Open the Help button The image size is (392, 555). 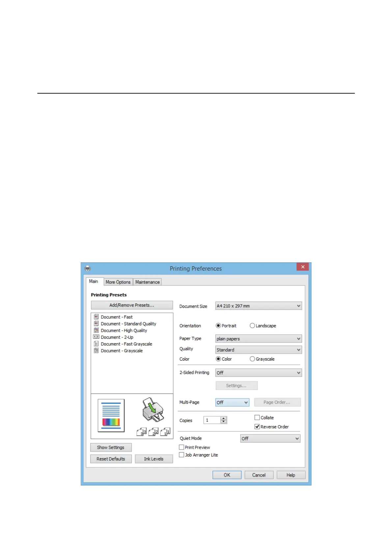[291, 475]
